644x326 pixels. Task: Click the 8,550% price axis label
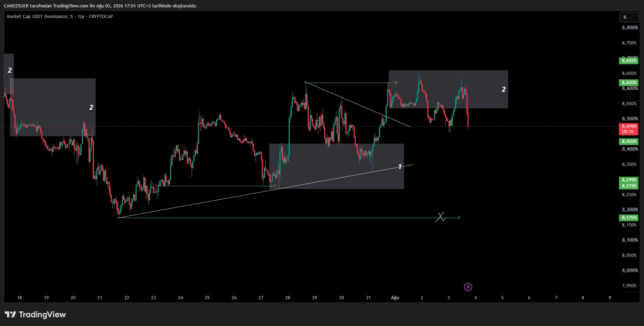pos(630,104)
